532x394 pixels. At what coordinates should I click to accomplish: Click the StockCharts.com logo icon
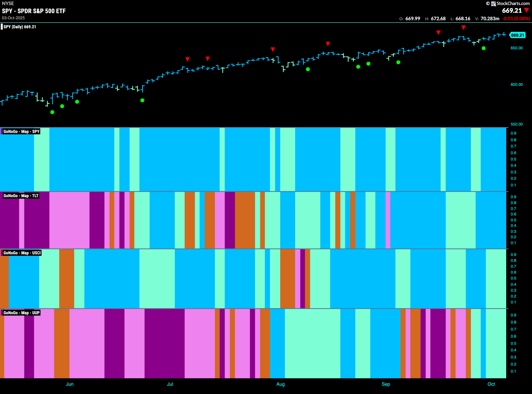click(493, 4)
